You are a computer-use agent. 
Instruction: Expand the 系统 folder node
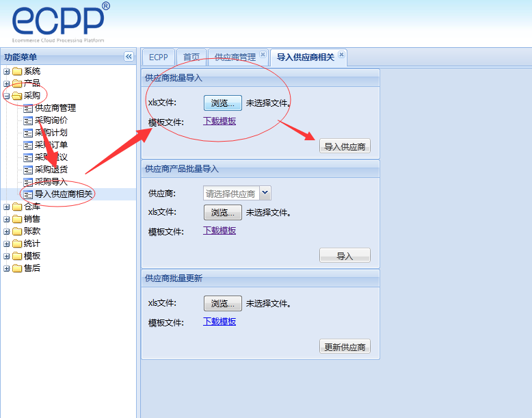[6, 72]
